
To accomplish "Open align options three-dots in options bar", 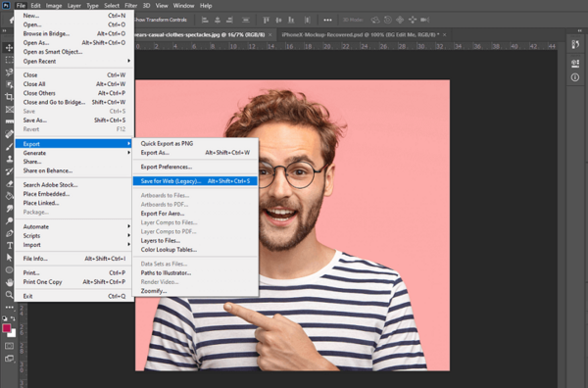I will click(327, 20).
